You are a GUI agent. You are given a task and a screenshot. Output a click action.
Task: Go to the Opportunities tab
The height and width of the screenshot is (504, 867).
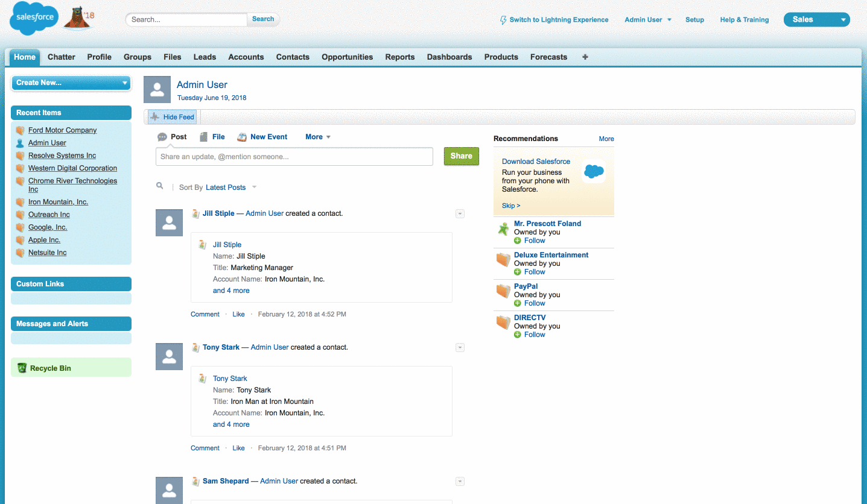[348, 57]
